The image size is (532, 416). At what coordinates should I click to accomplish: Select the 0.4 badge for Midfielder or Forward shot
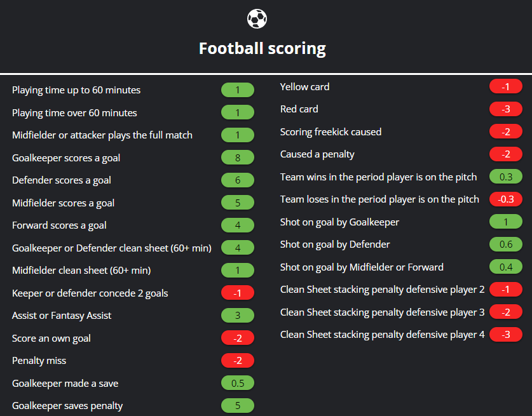click(x=505, y=267)
